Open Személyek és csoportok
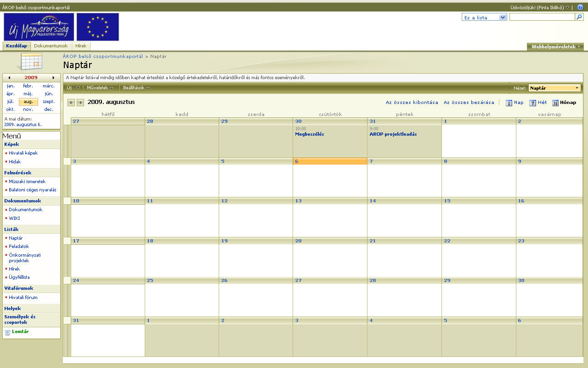Viewport: 588px width, 368px height. tap(20, 320)
